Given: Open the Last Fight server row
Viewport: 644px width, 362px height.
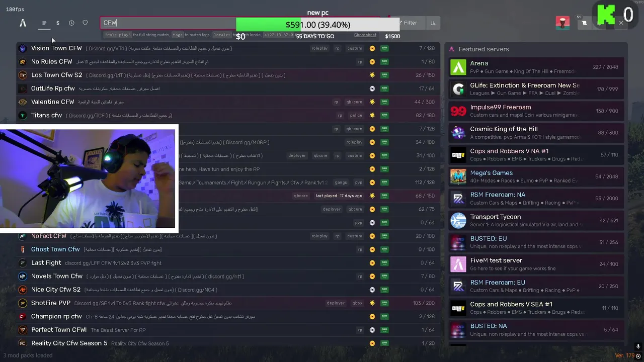Looking at the screenshot, I should pyautogui.click(x=228, y=263).
